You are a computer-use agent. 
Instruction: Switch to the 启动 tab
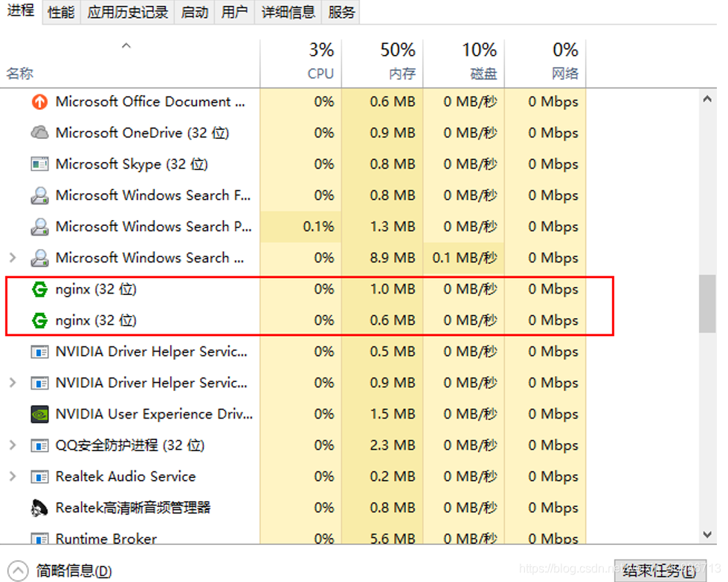pyautogui.click(x=195, y=12)
